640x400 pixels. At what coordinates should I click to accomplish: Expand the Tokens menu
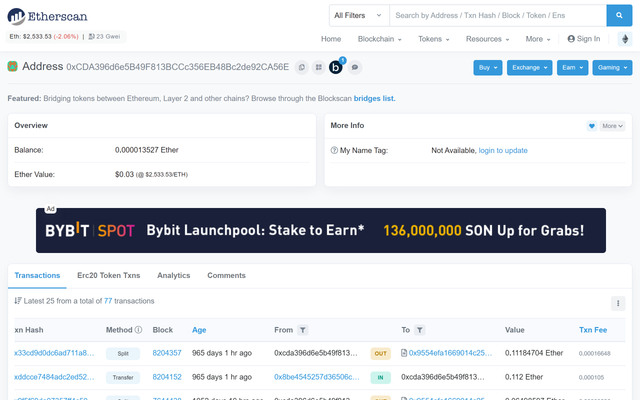click(433, 39)
